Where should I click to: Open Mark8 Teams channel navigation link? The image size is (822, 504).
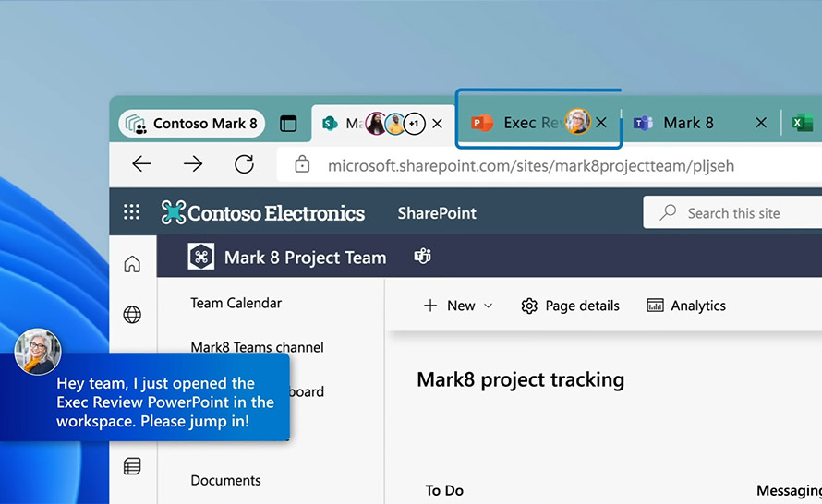[x=257, y=347]
